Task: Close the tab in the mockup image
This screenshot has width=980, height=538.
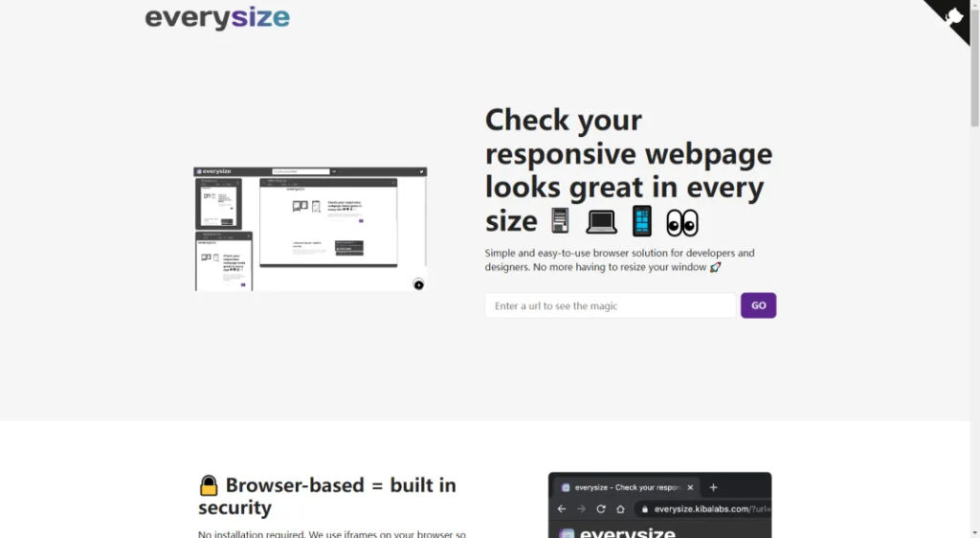Action: (690, 487)
